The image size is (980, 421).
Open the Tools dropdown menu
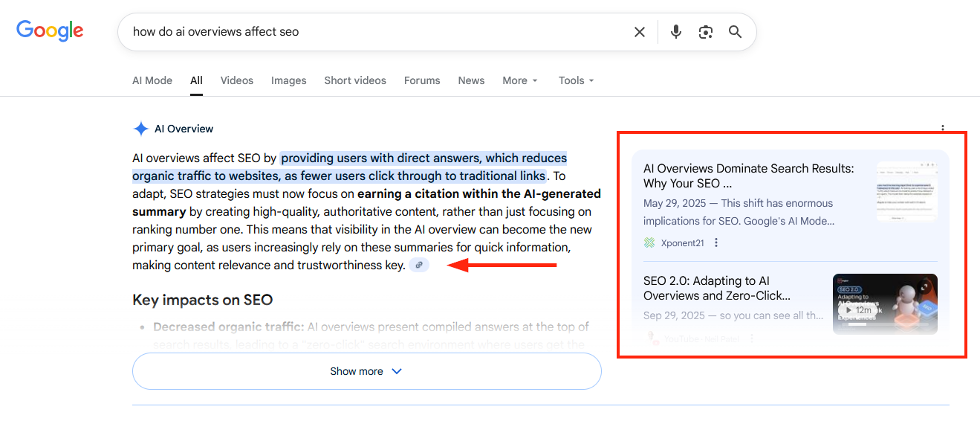(x=576, y=80)
